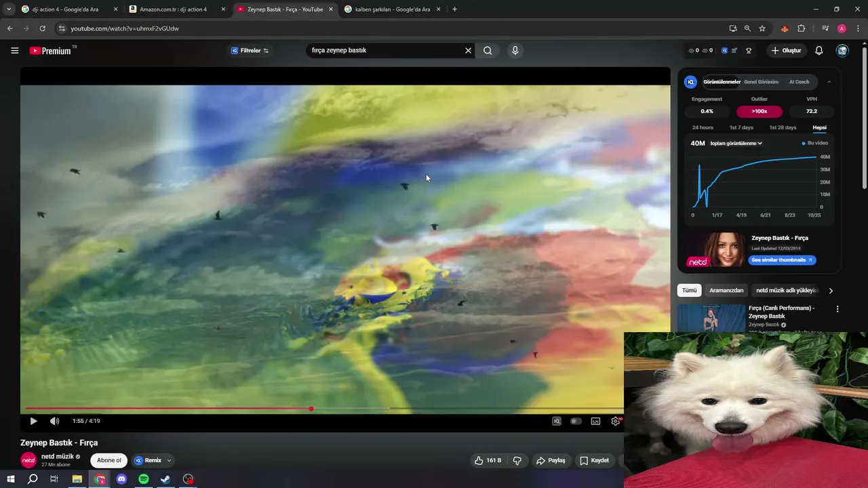Select the Tümü chip
The height and width of the screenshot is (488, 868).
pyautogui.click(x=689, y=290)
